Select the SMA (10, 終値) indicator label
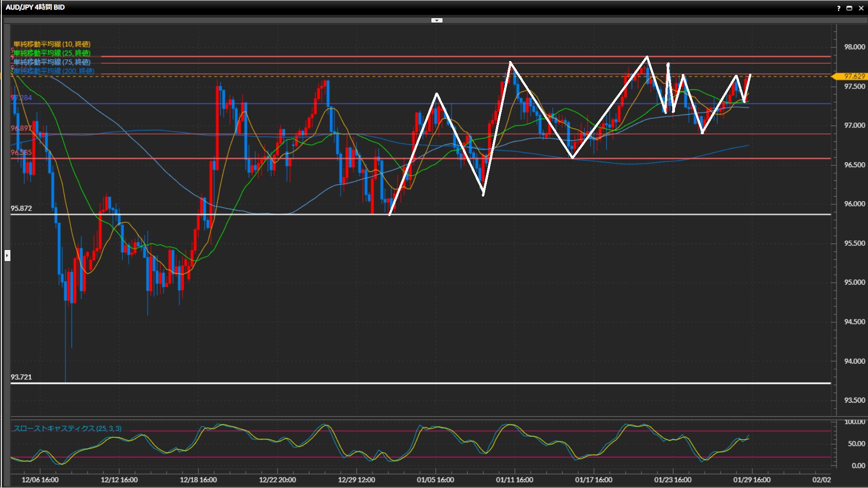The width and height of the screenshot is (868, 488). click(52, 44)
